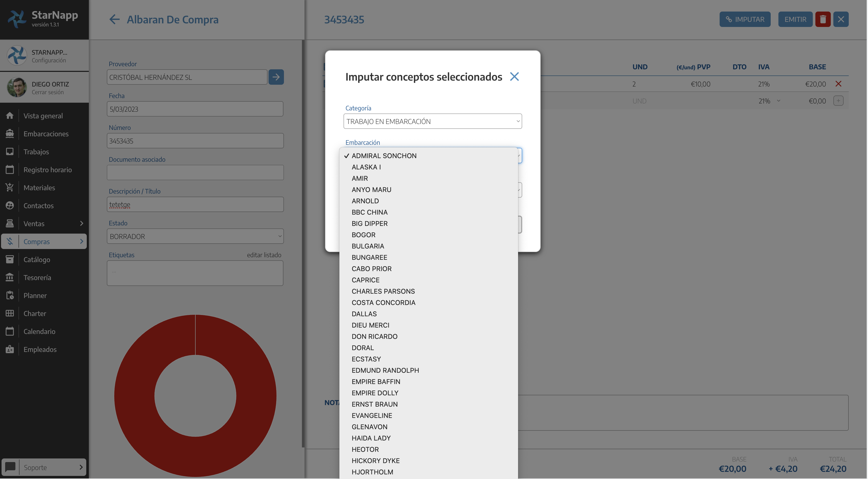This screenshot has height=479, width=868.
Task: Expand the Ventas submenu chevron
Action: (81, 223)
